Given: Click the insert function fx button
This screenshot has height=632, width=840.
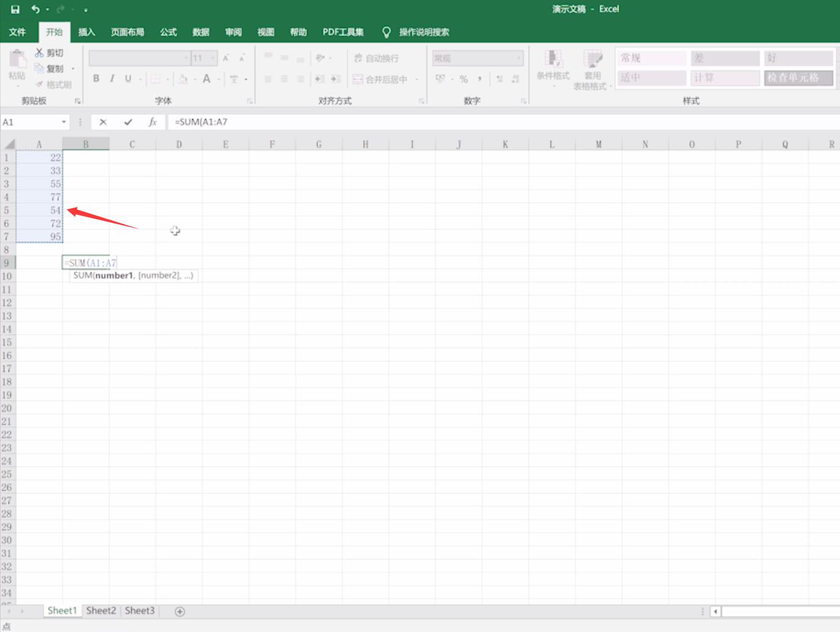Looking at the screenshot, I should tap(153, 122).
